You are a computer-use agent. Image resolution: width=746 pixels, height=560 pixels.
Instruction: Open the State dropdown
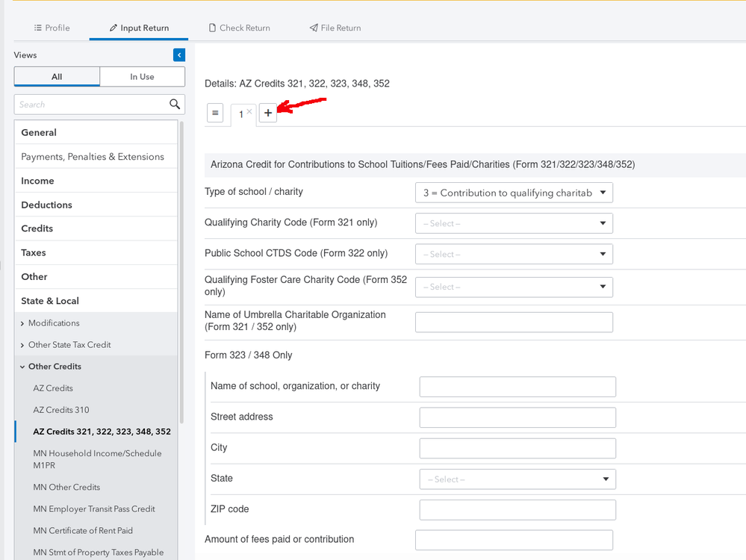click(517, 479)
